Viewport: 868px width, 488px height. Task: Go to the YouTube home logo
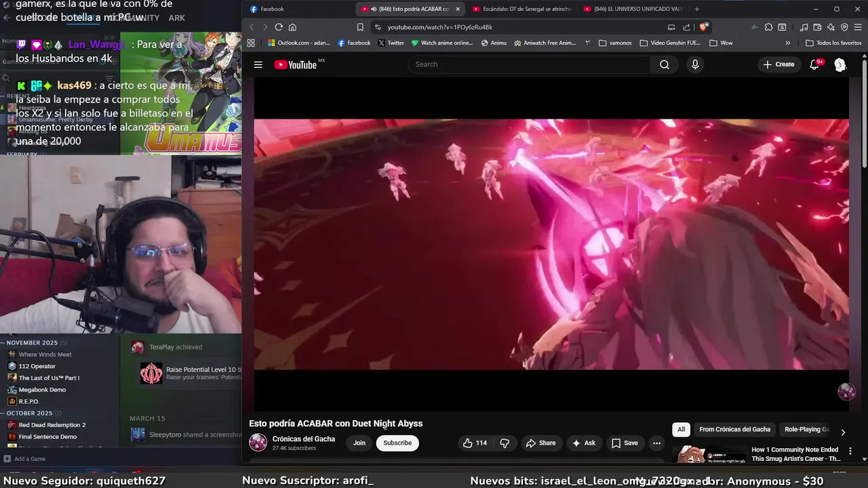296,64
